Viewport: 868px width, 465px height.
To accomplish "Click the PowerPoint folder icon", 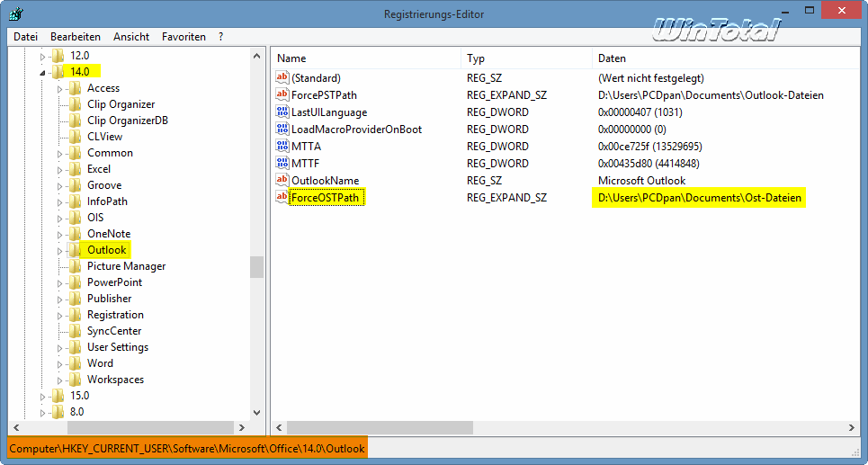I will click(76, 282).
